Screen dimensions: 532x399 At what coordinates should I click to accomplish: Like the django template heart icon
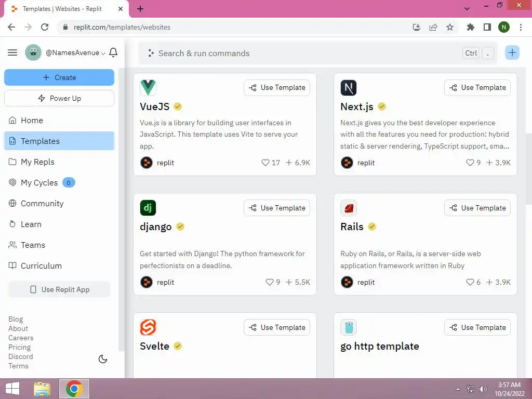point(270,282)
